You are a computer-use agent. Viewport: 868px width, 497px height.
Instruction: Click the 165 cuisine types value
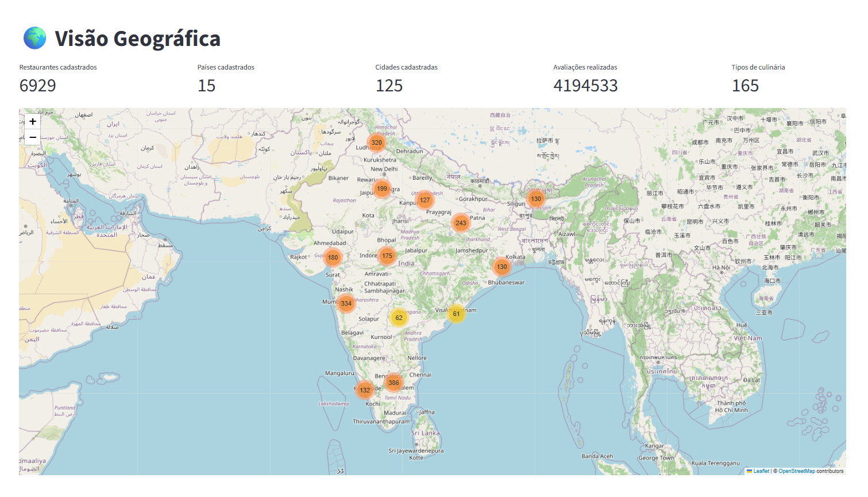point(746,86)
